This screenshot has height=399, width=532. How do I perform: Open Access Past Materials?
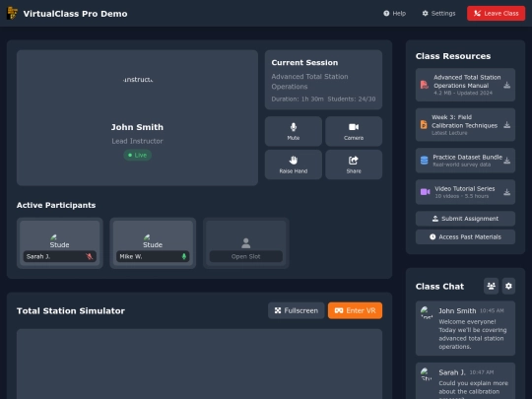tap(465, 236)
